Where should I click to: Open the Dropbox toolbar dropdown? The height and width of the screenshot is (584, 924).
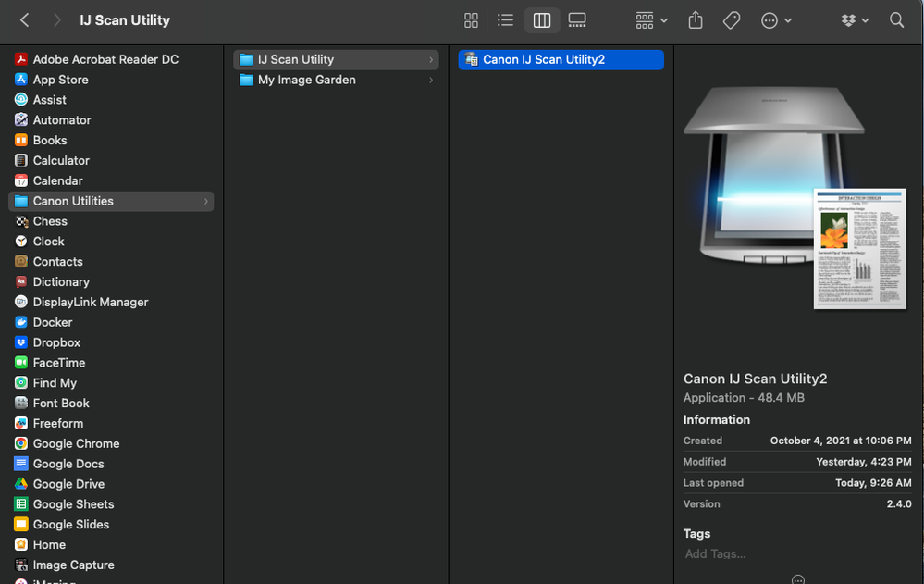(854, 20)
